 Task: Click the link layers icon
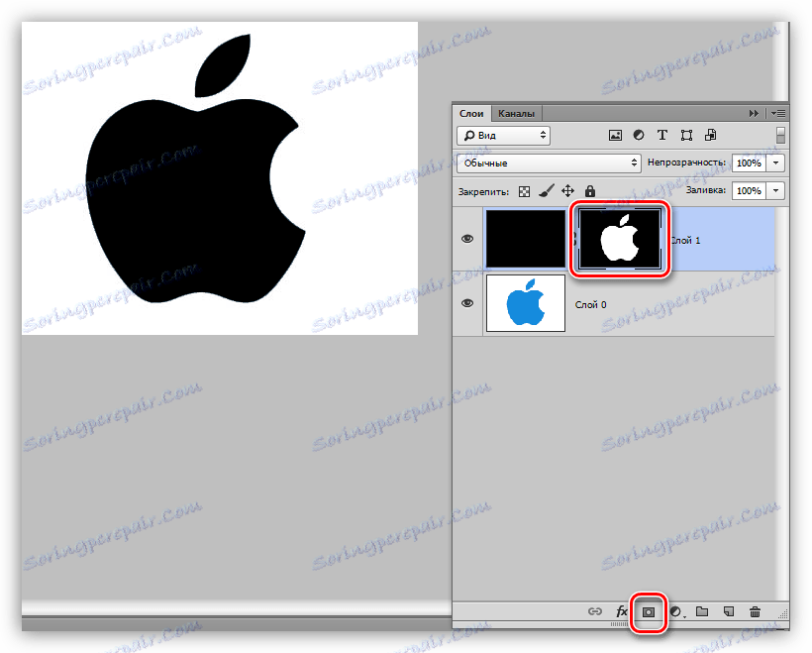pyautogui.click(x=595, y=611)
